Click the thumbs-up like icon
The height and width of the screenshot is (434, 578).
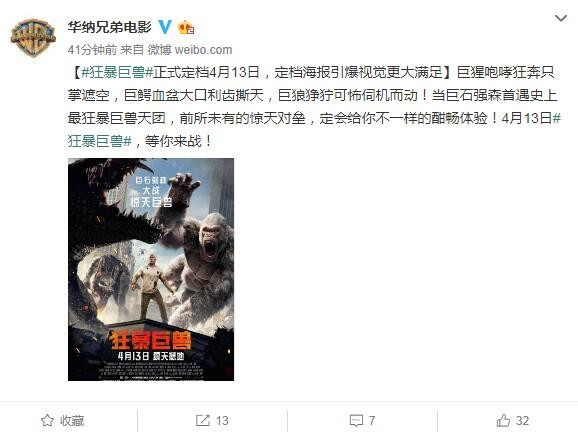[x=503, y=420]
